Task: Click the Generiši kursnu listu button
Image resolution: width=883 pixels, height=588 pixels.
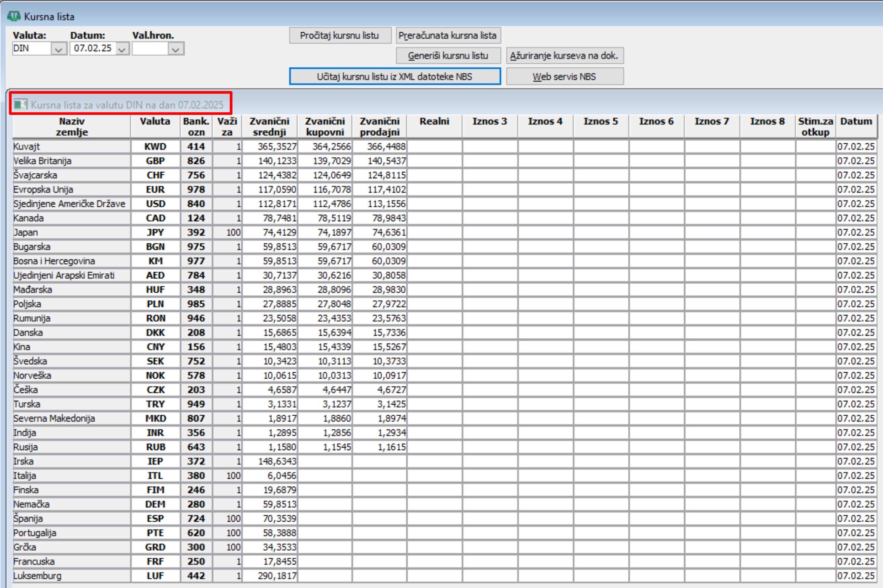Action: click(x=448, y=56)
